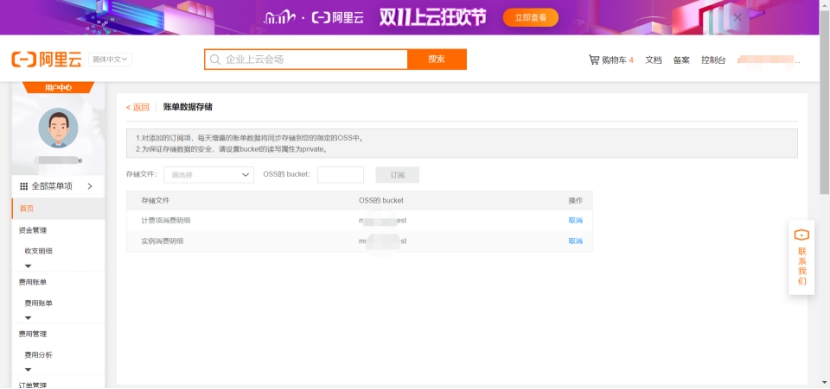Cancel the 实例消费明细 subscription
This screenshot has width=830, height=389.
575,241
